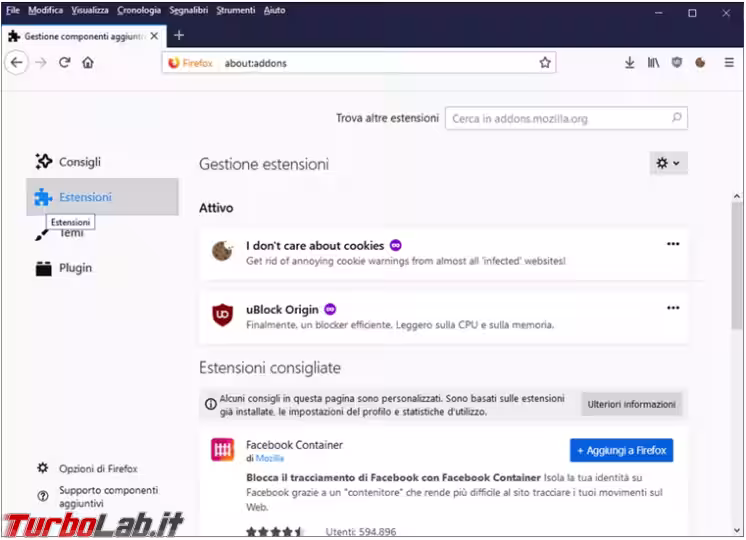The height and width of the screenshot is (540, 746).
Task: Open the Modifica menu
Action: [x=45, y=10]
